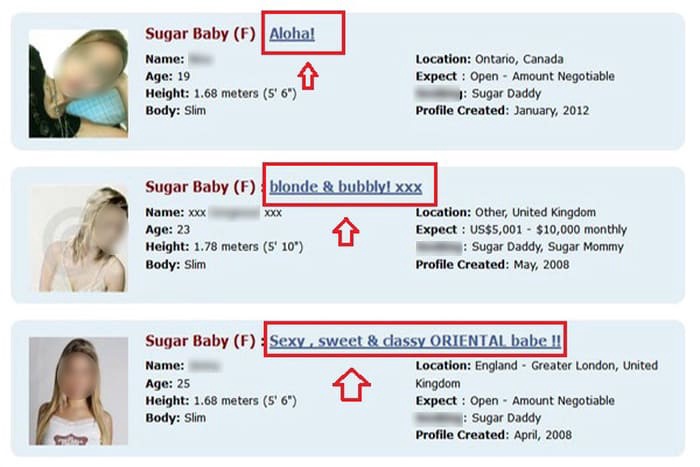This screenshot has height=467, width=700.
Task: Select the profile photo in the ORIENTAL babe listing
Action: pyautogui.click(x=79, y=390)
